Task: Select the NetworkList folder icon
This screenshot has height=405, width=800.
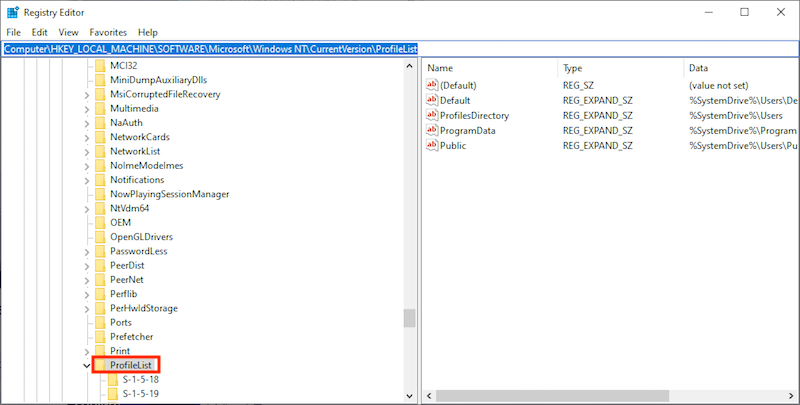Action: tap(100, 151)
